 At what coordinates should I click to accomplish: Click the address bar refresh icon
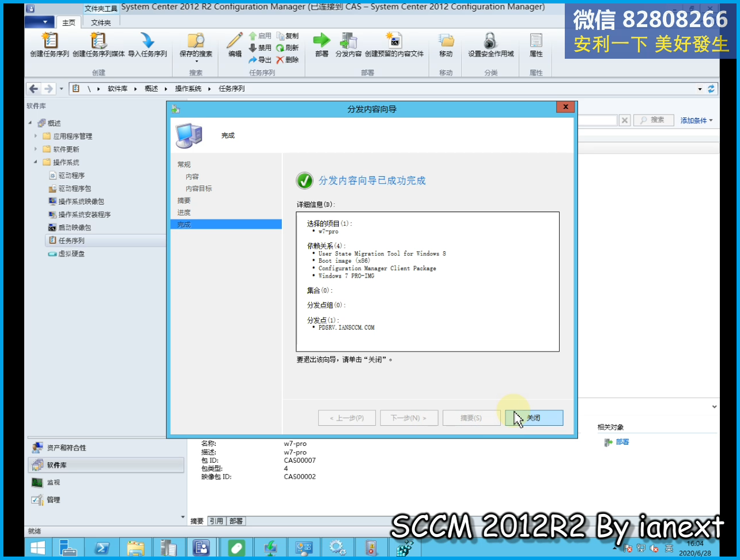[711, 89]
